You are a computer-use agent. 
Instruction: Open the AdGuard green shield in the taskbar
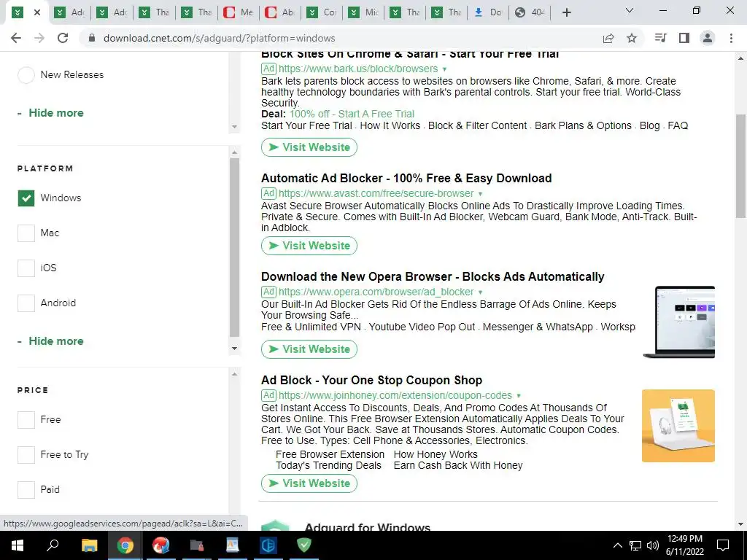[304, 545]
